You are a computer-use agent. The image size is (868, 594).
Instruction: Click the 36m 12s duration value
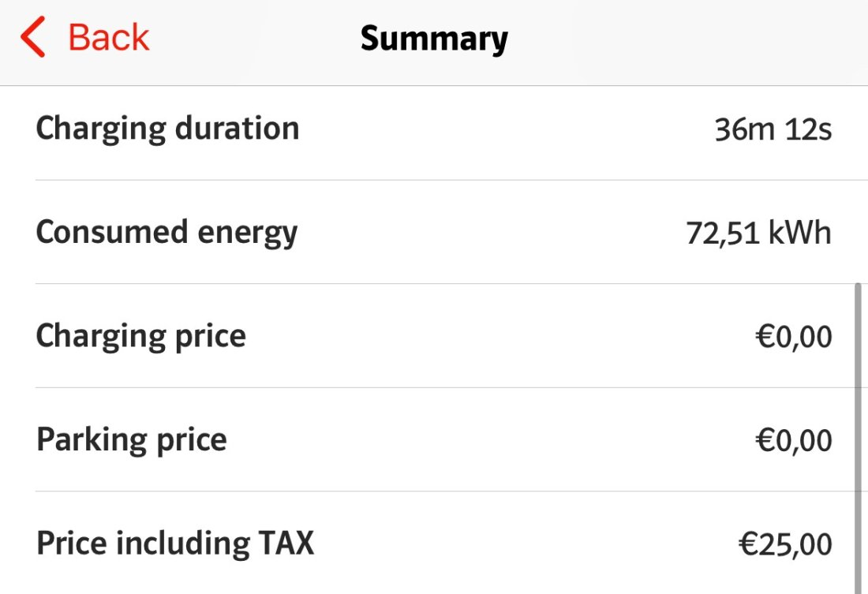[x=773, y=129]
